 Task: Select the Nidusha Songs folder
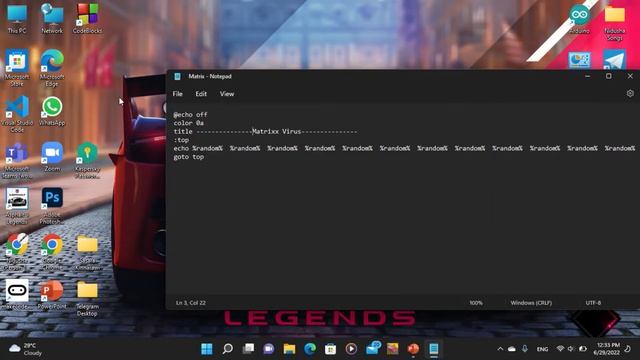614,23
